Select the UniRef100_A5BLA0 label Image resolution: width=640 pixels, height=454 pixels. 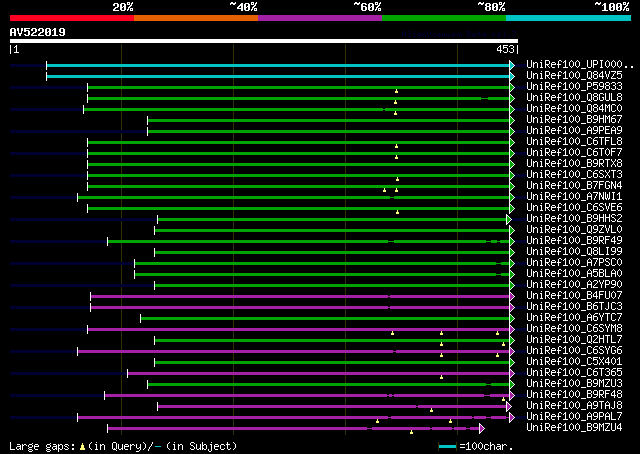pos(574,274)
